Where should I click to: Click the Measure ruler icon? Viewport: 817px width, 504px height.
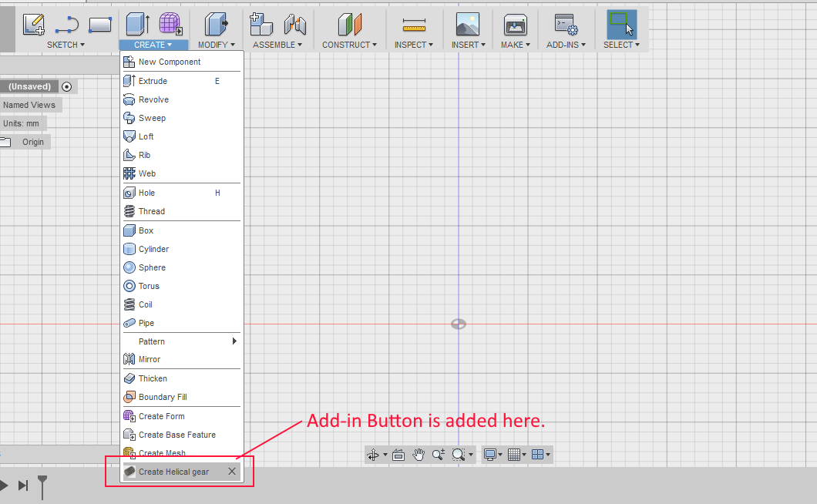pyautogui.click(x=414, y=25)
